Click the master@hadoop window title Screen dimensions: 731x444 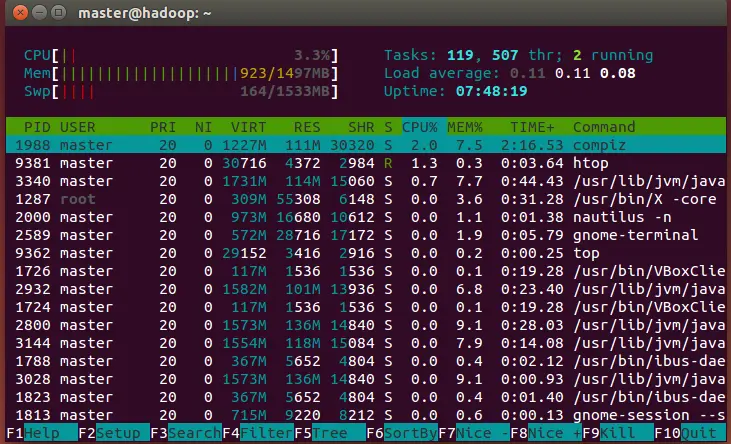[x=145, y=13]
